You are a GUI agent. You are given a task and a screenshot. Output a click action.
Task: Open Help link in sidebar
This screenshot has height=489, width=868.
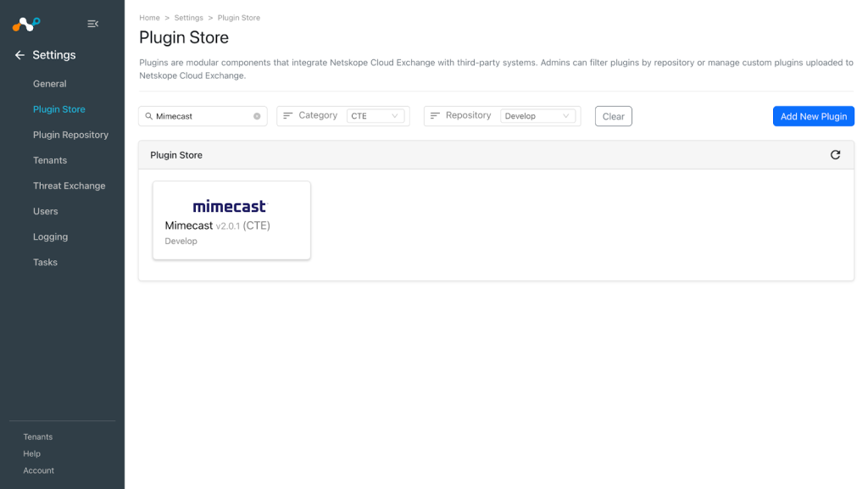tap(31, 453)
